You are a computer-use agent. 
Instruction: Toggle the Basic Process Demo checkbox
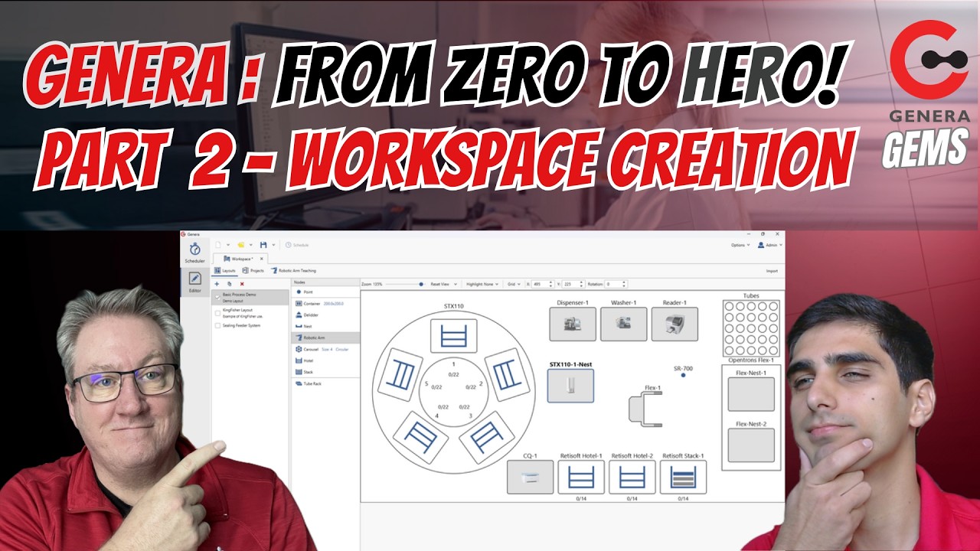point(217,296)
